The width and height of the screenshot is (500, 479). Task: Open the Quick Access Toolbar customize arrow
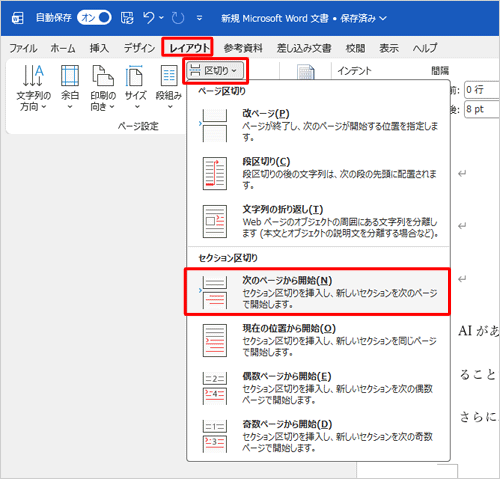199,18
